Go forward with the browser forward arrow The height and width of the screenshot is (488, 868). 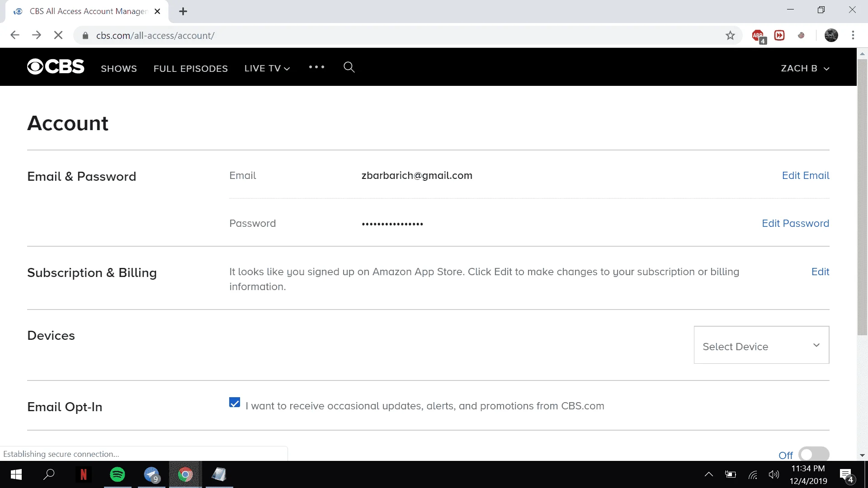tap(37, 35)
